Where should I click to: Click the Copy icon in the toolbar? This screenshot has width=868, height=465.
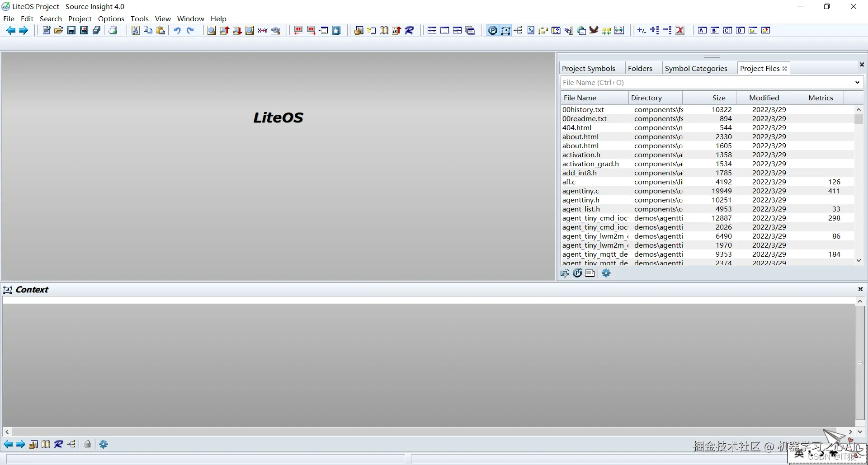(x=148, y=30)
